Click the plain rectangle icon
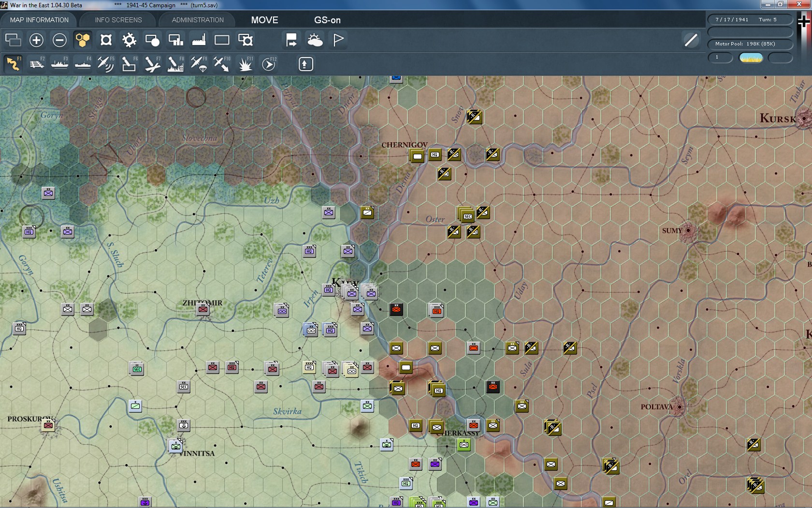This screenshot has height=508, width=812. (222, 40)
